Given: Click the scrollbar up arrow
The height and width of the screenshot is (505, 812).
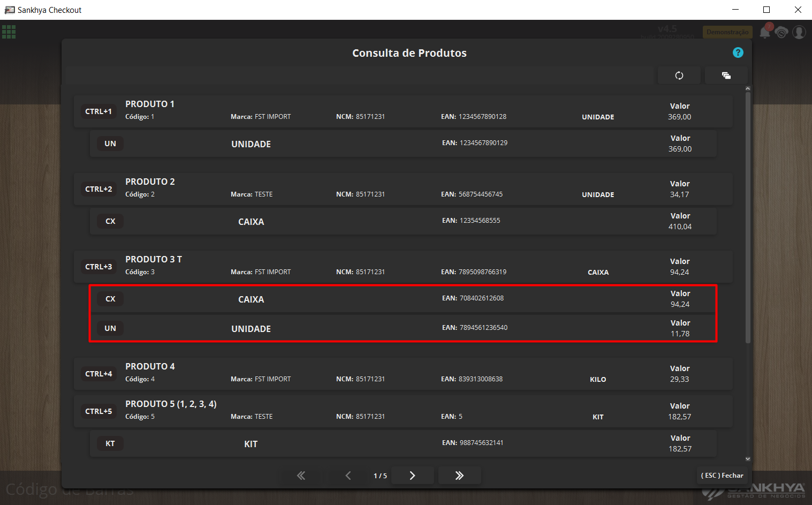Looking at the screenshot, I should (x=748, y=88).
